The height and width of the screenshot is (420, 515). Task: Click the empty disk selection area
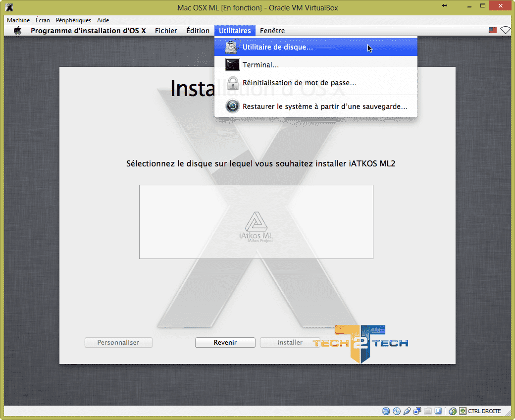click(x=256, y=221)
